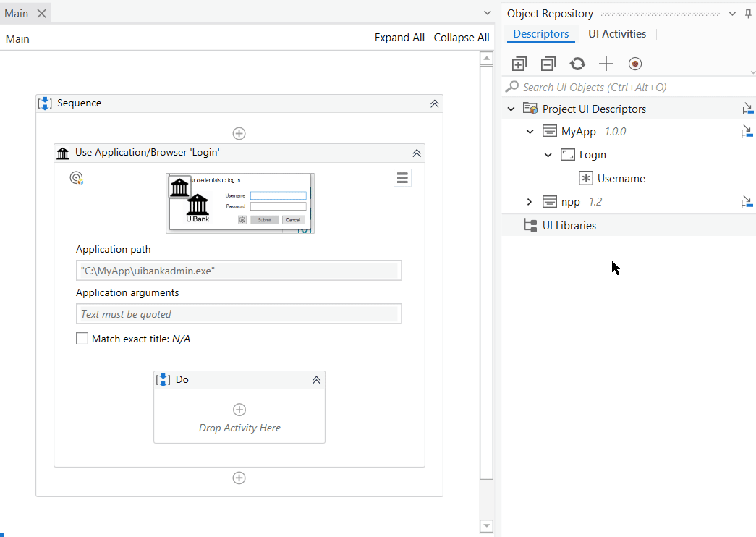
Task: Select Username element in tree
Action: pos(621,179)
